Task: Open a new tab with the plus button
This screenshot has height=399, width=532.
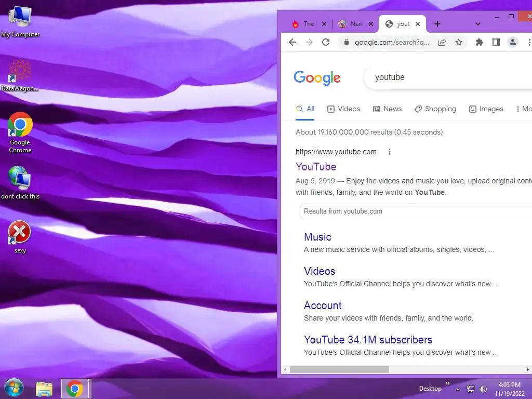Action: [x=437, y=24]
